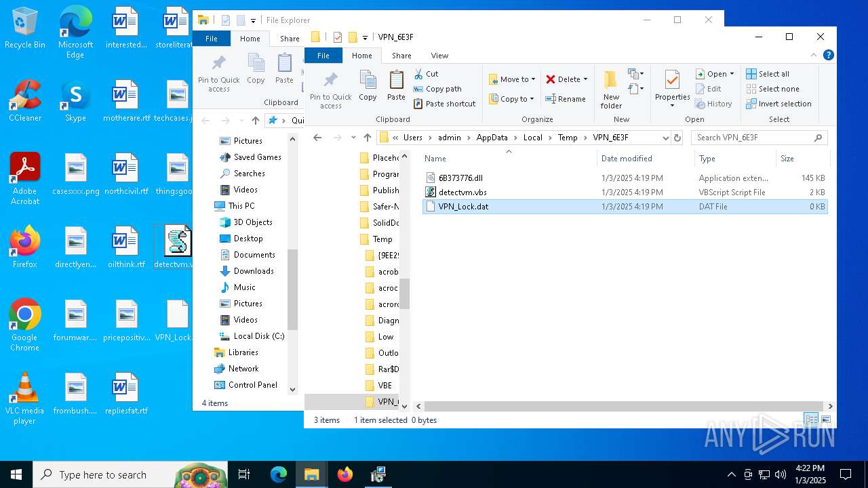Click Rename in the Organize group
Image resolution: width=868 pixels, height=488 pixels.
pos(566,99)
